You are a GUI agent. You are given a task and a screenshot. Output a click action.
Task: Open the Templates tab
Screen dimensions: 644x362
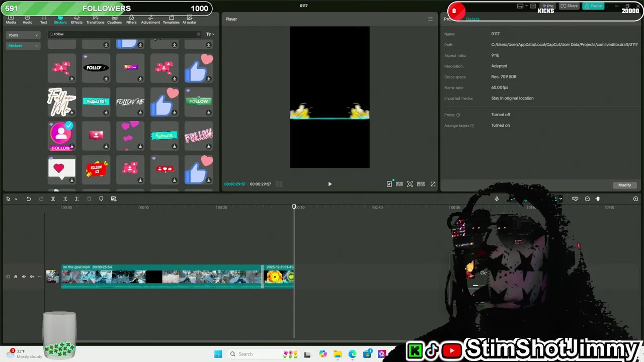point(171,20)
